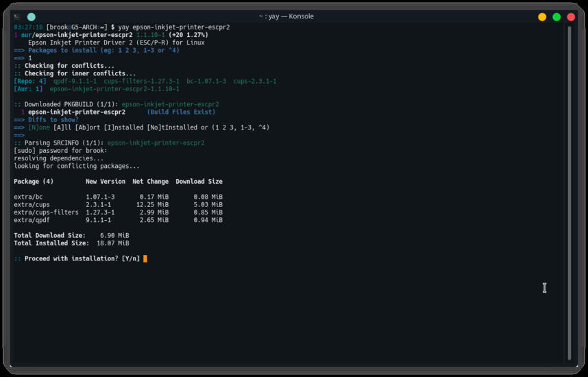Click the '[Ab]ort' option text
588x377 pixels.
click(x=88, y=127)
